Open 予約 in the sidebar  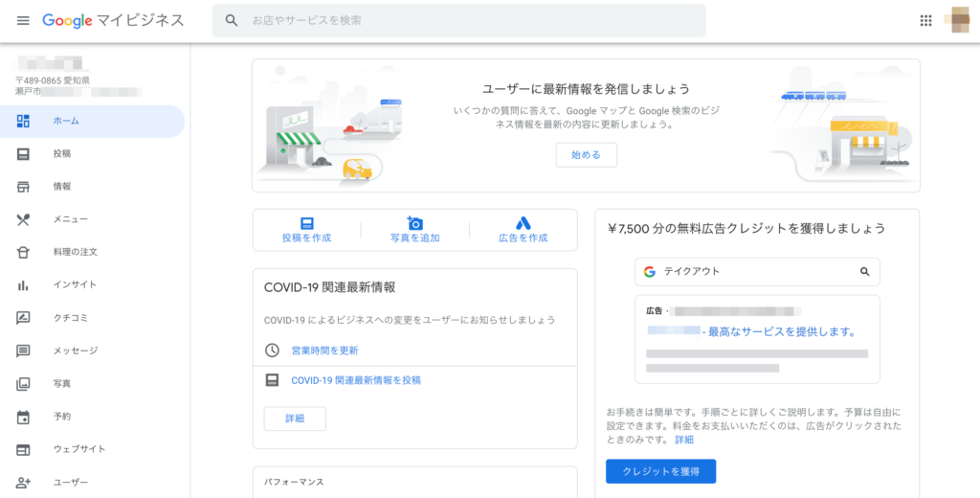(93, 417)
